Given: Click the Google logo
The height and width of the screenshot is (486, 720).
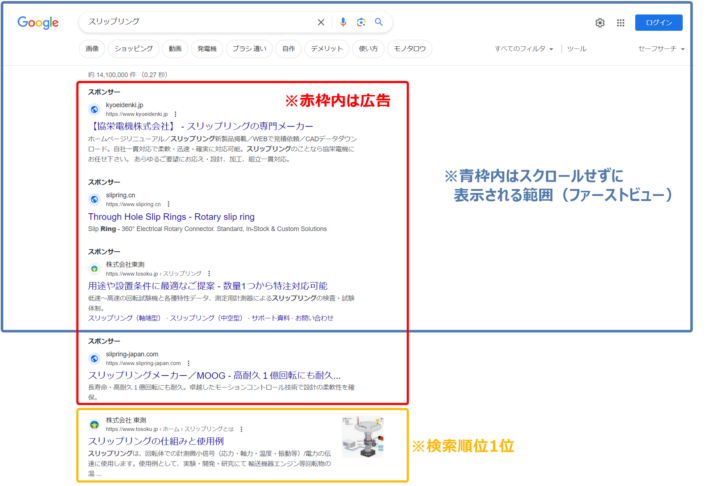Looking at the screenshot, I should tap(38, 23).
